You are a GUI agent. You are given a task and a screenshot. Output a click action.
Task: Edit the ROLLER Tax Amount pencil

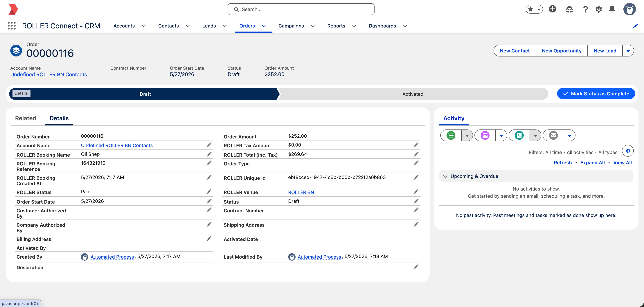click(x=416, y=145)
